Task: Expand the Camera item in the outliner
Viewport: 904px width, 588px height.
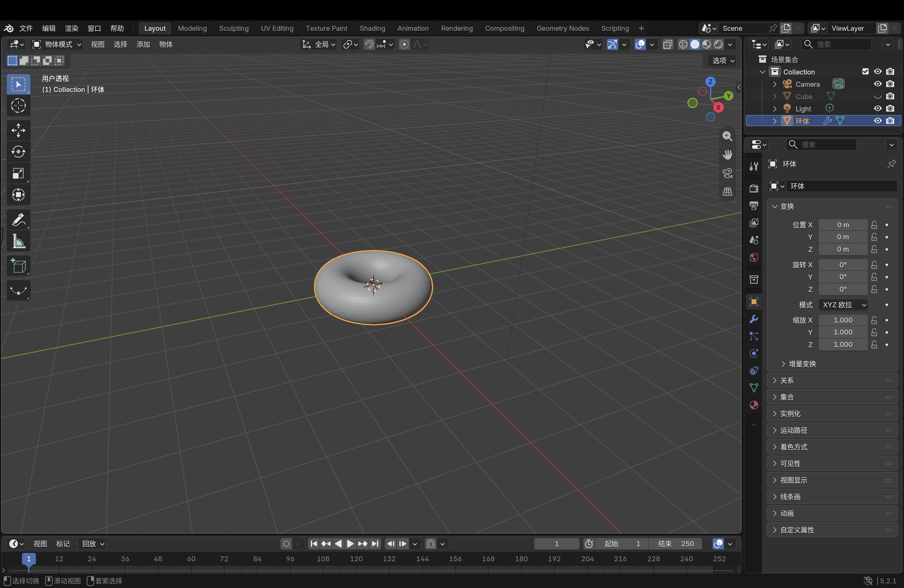Action: tap(775, 84)
